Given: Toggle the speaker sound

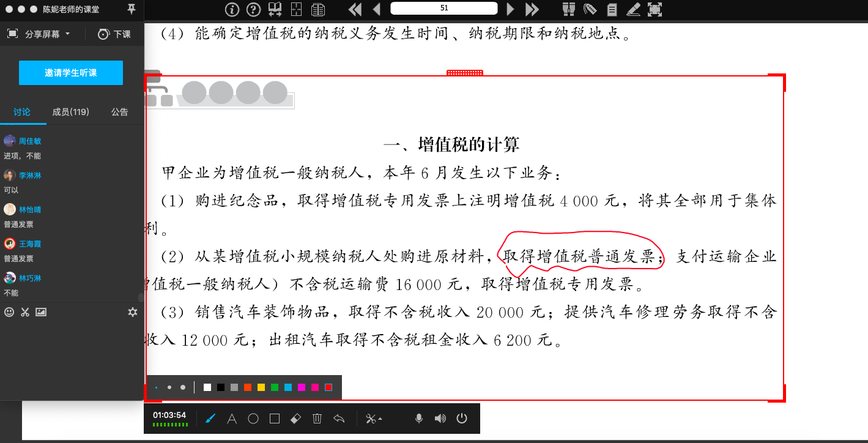Looking at the screenshot, I should pyautogui.click(x=440, y=419).
